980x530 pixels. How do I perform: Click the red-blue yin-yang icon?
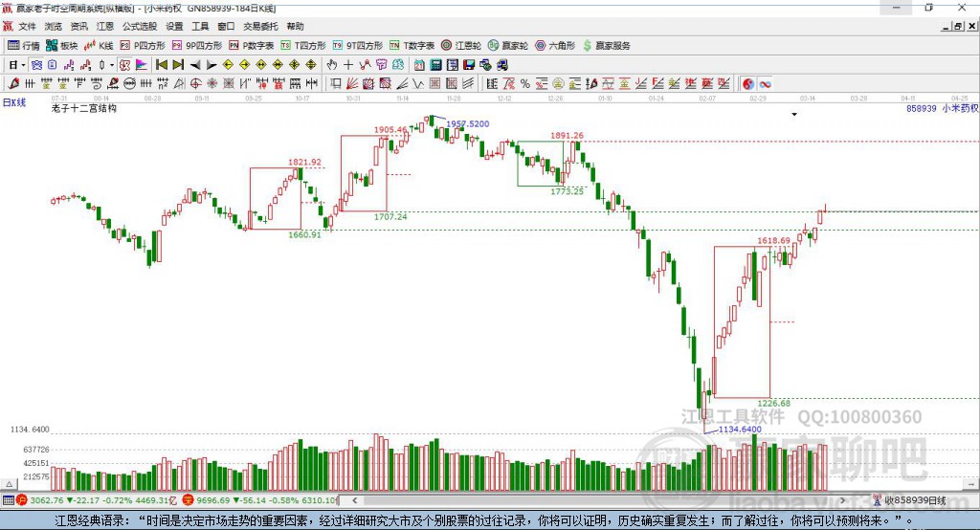[748, 84]
